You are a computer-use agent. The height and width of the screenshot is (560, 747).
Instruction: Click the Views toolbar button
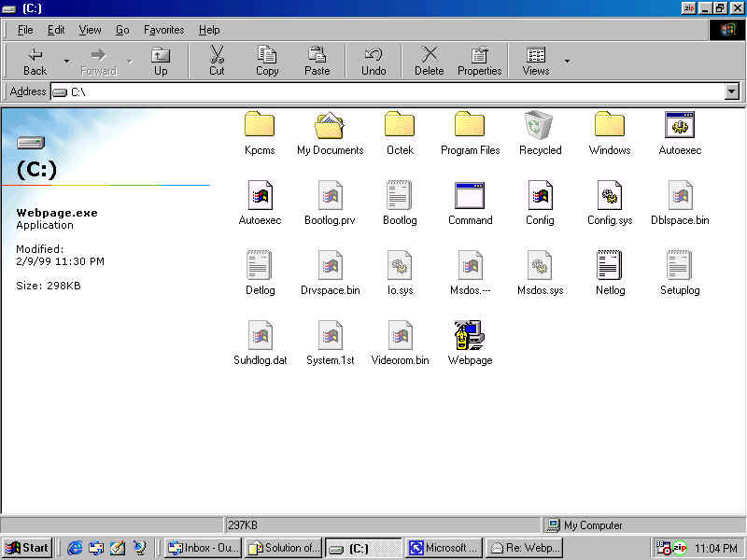click(536, 61)
